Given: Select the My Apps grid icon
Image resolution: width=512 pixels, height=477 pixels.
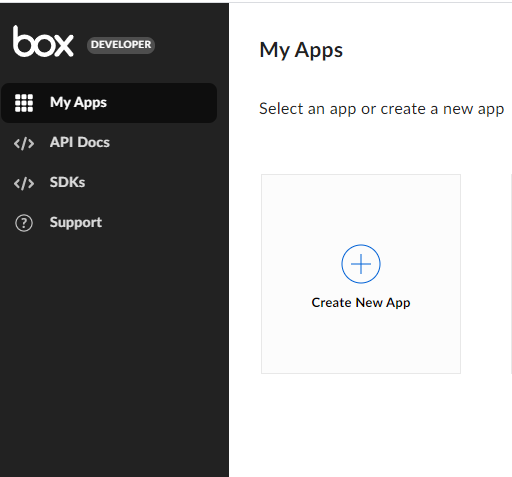Looking at the screenshot, I should 24,103.
